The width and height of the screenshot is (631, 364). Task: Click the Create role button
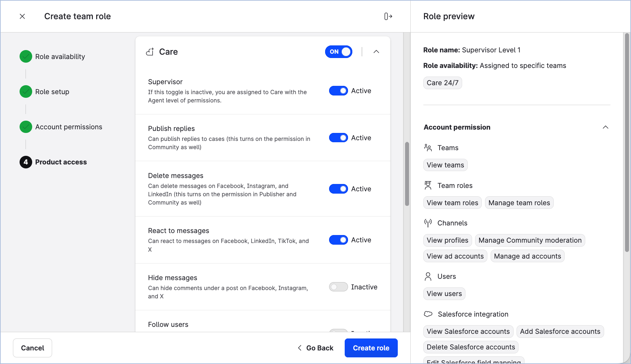click(x=371, y=348)
